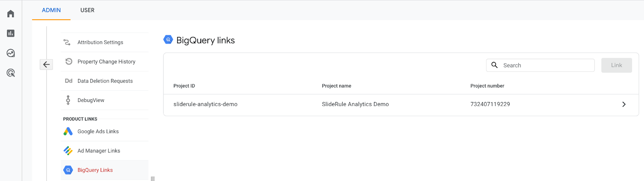This screenshot has height=181, width=644.
Task: Click the Property Change History icon
Action: pyautogui.click(x=69, y=62)
